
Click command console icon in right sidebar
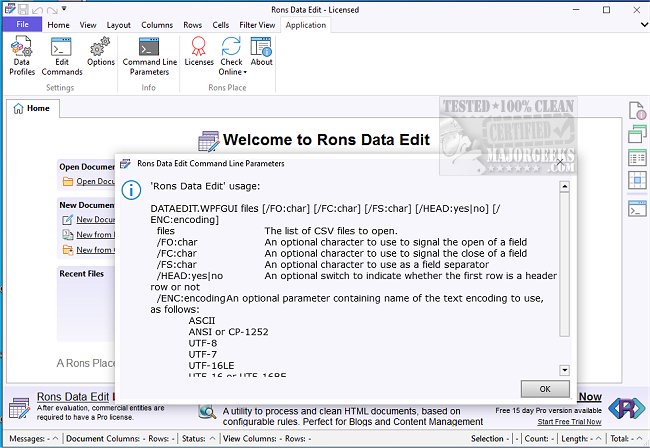637,209
